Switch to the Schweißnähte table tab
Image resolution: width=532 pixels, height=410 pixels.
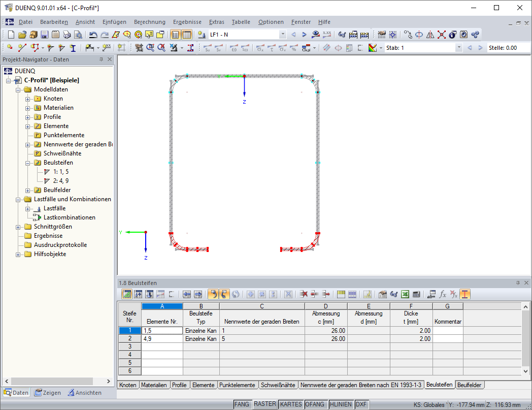tap(278, 385)
